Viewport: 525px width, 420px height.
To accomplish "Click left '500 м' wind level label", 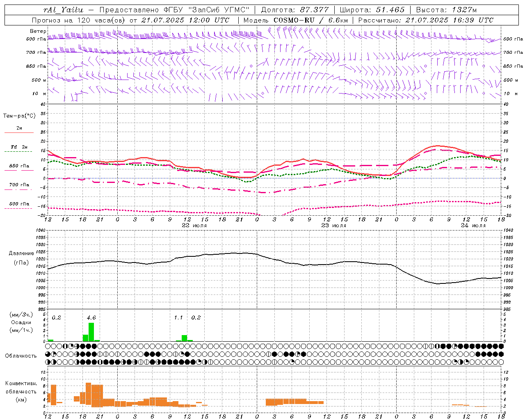I will pos(39,80).
